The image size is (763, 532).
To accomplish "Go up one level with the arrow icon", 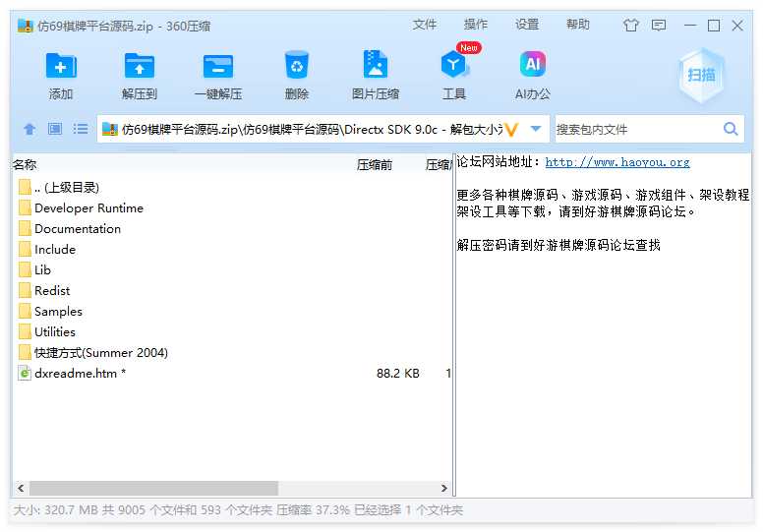I will tap(29, 129).
